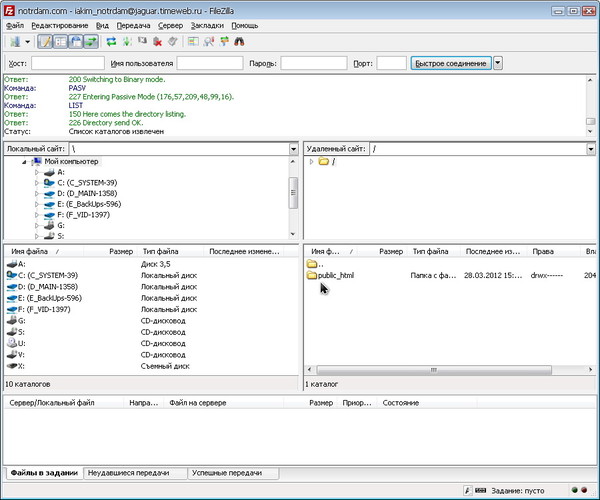Toggle queue processing icon

tap(127, 42)
